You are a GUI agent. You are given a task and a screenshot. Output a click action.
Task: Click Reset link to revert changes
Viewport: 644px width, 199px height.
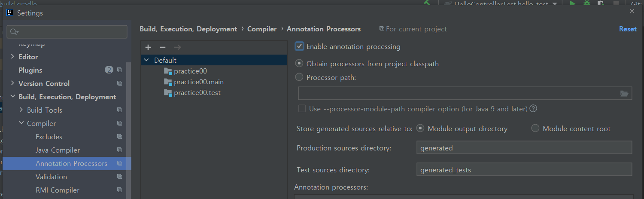click(x=628, y=29)
